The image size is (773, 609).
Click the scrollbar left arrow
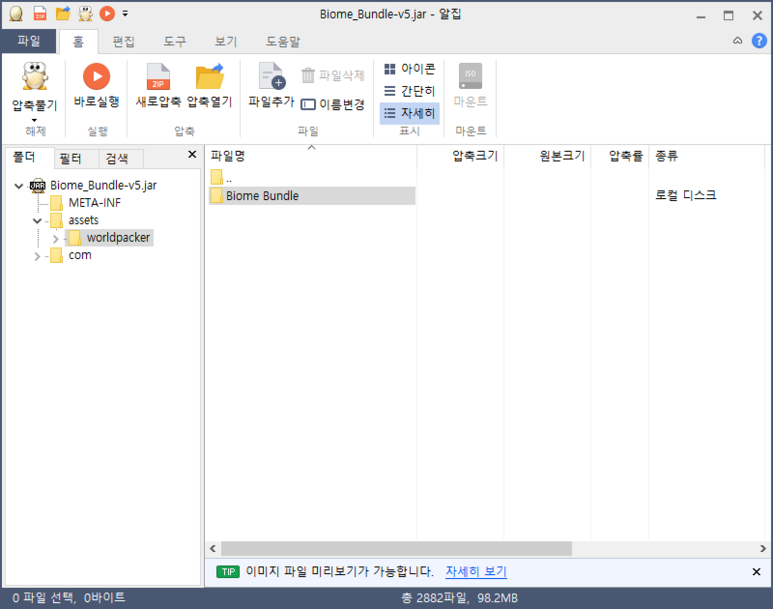pyautogui.click(x=212, y=548)
